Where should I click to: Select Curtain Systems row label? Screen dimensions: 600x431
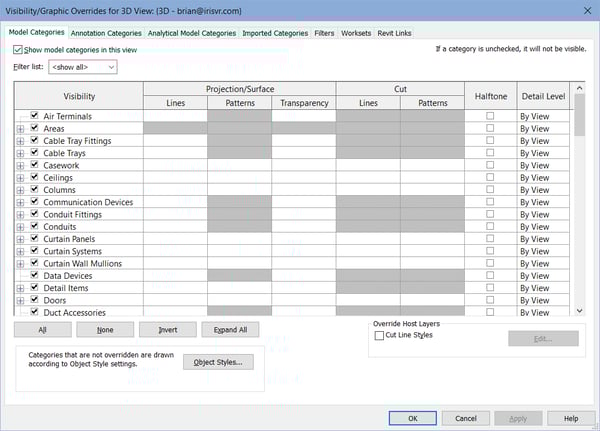(x=73, y=251)
